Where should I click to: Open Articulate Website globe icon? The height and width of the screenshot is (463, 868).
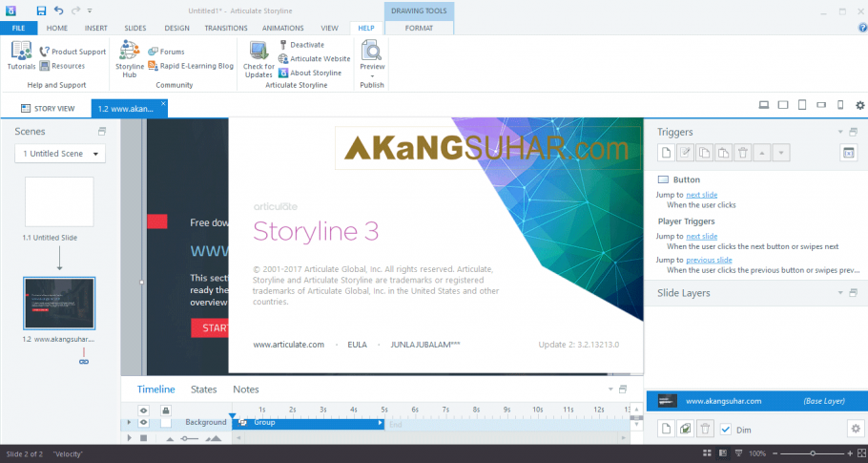pyautogui.click(x=283, y=58)
